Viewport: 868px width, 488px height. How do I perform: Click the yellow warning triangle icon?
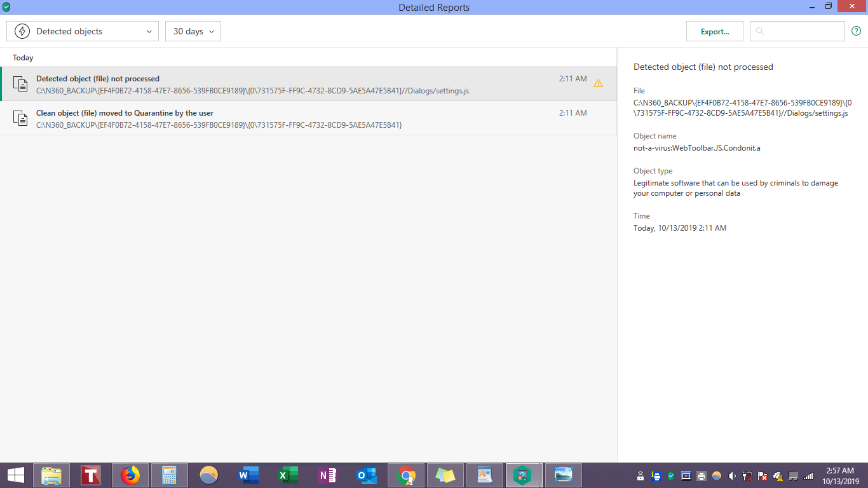[598, 83]
